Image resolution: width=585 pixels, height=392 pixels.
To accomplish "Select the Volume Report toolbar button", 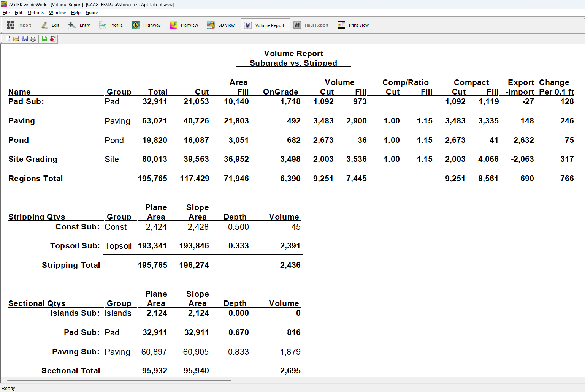I will click(x=265, y=25).
